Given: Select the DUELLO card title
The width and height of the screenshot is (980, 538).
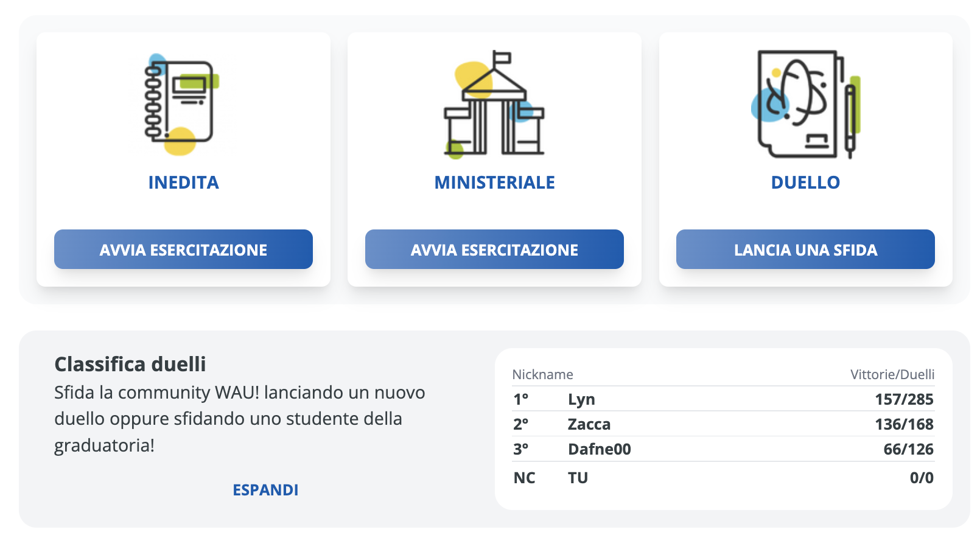Looking at the screenshot, I should 805,183.
